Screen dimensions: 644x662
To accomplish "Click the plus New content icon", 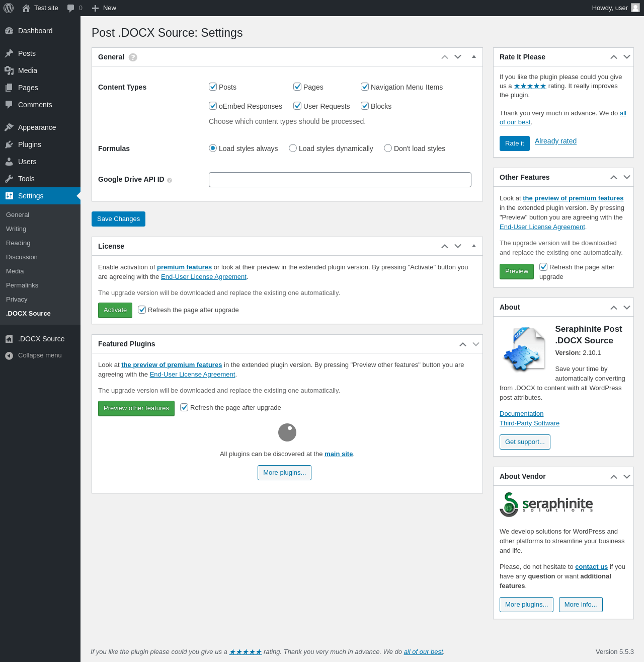I will [95, 8].
